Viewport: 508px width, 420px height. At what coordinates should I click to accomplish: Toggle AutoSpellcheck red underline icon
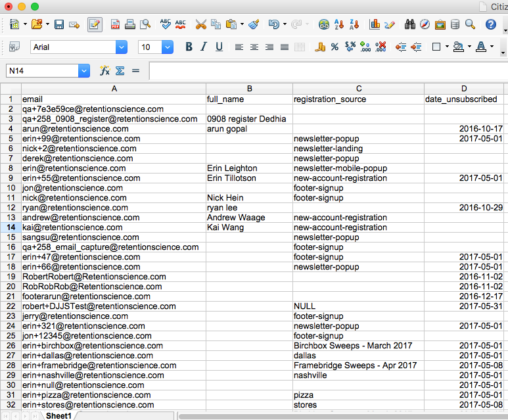(181, 24)
